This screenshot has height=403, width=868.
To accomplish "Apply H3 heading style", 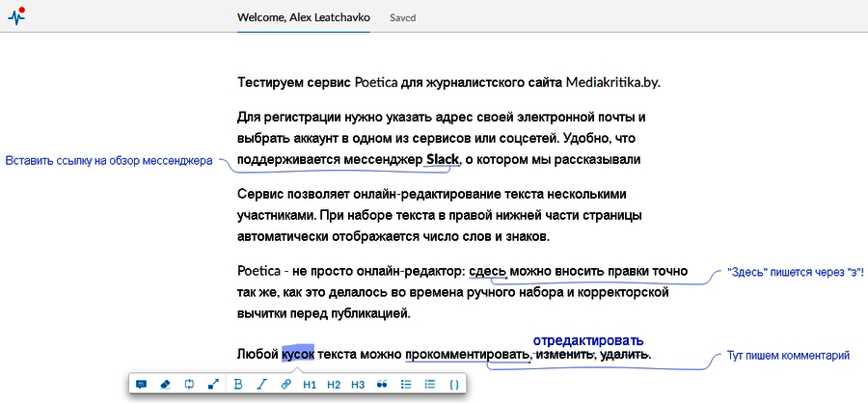I will tap(358, 384).
